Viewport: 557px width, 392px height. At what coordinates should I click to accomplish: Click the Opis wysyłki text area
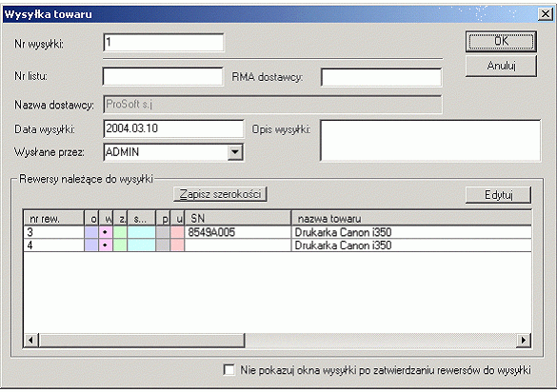point(430,141)
